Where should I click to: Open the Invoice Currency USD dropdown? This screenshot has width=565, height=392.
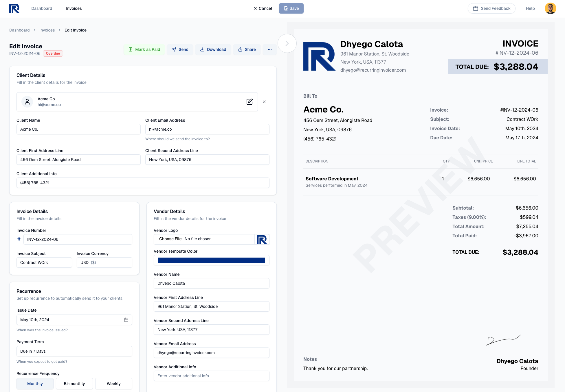tap(104, 262)
